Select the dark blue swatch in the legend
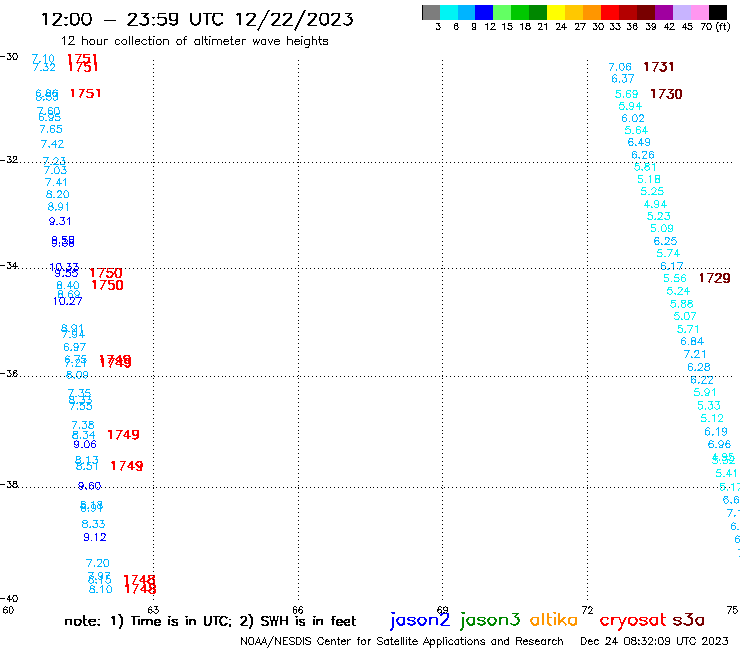The width and height of the screenshot is (740, 650). [484, 12]
